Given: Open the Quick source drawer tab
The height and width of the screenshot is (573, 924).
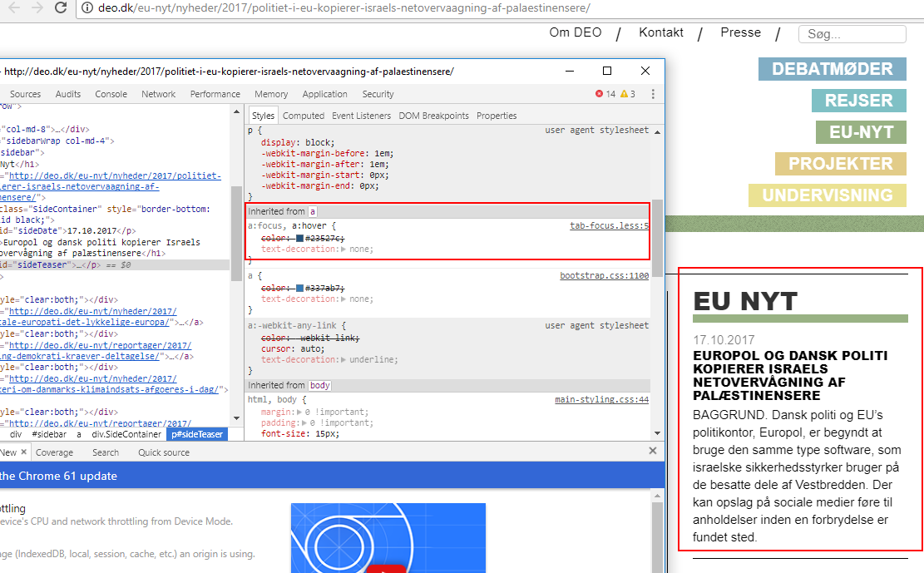Looking at the screenshot, I should click(164, 452).
